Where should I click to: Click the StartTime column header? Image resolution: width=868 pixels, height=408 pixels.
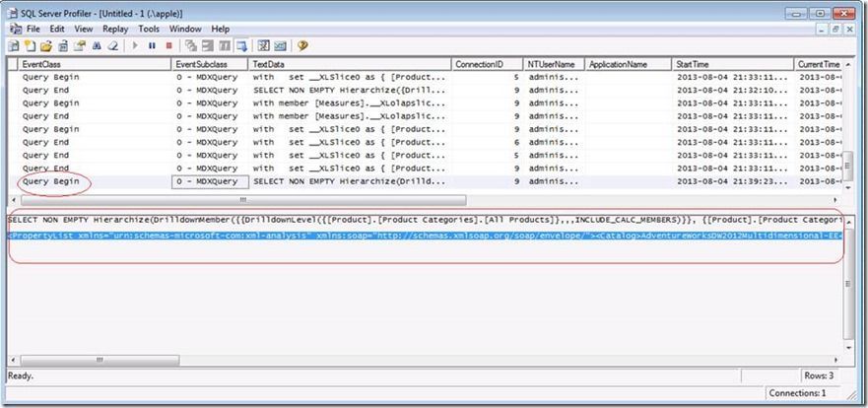pos(733,64)
